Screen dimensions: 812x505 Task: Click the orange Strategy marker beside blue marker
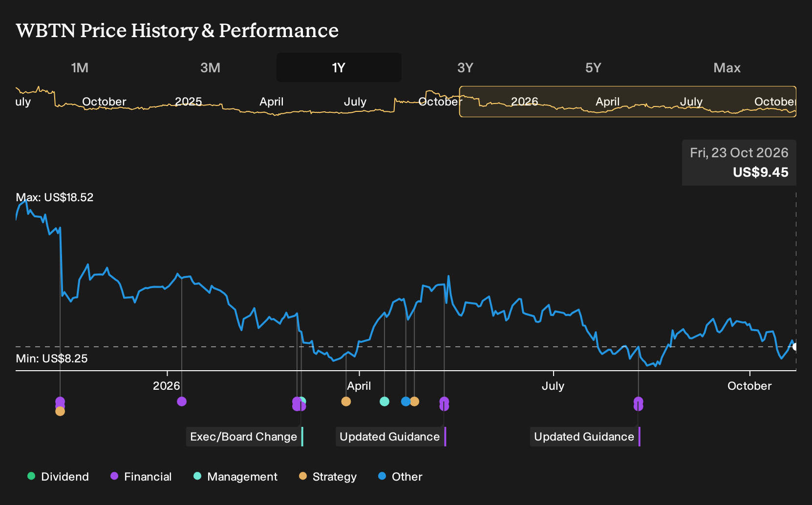click(x=414, y=401)
